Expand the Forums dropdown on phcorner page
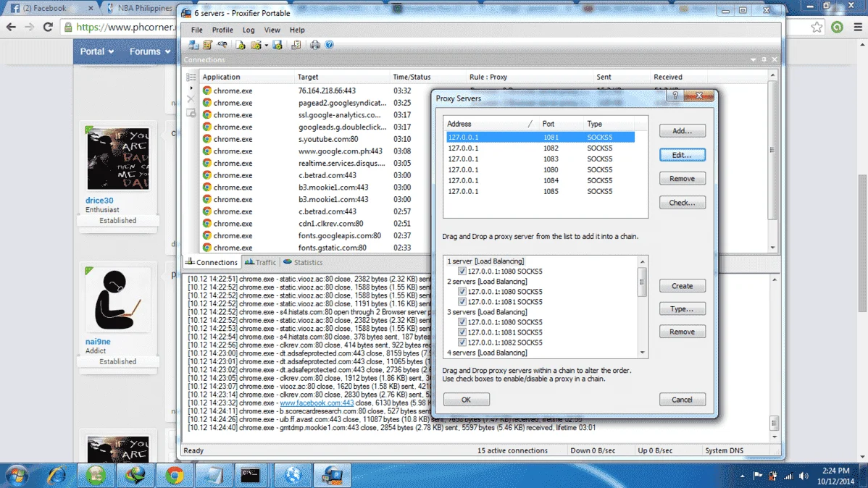 click(149, 51)
